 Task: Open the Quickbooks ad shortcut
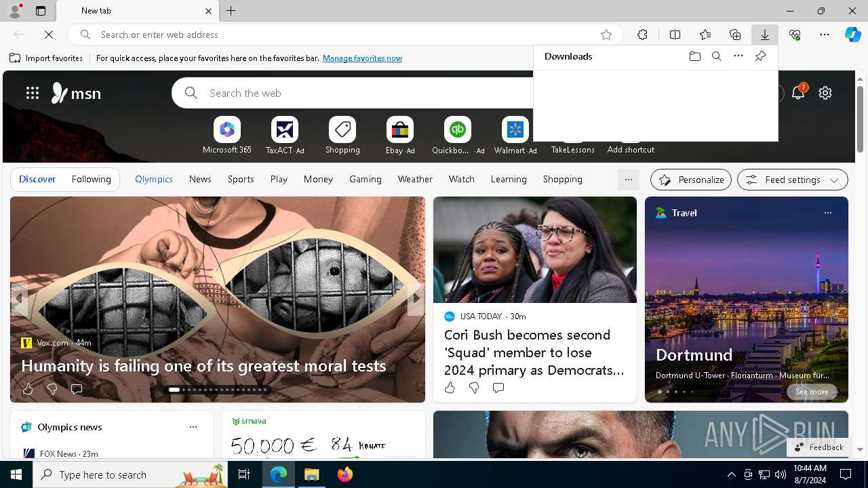tap(458, 136)
